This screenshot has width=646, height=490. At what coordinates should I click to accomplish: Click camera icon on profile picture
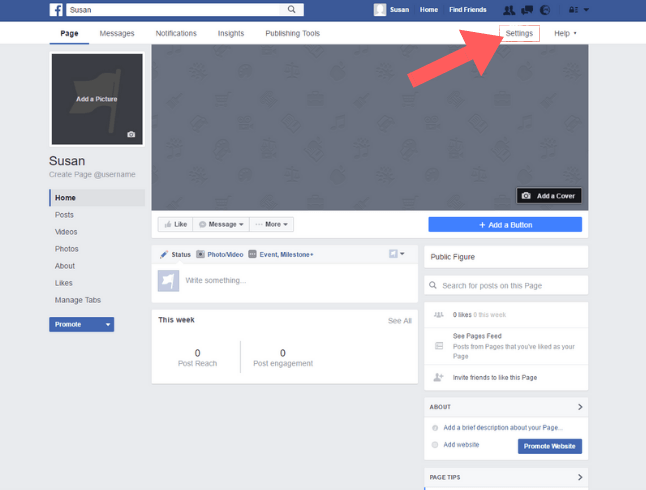tap(130, 134)
